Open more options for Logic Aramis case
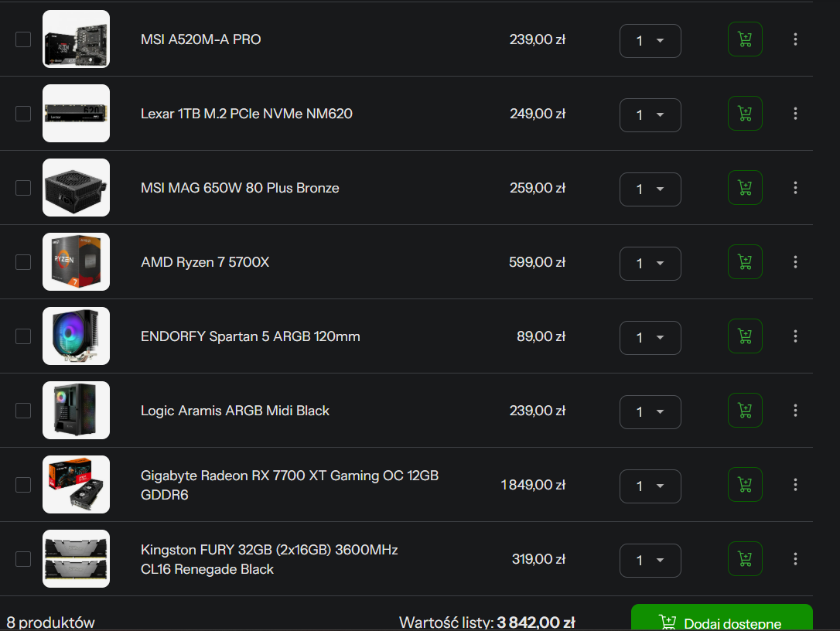840x631 pixels. point(795,411)
